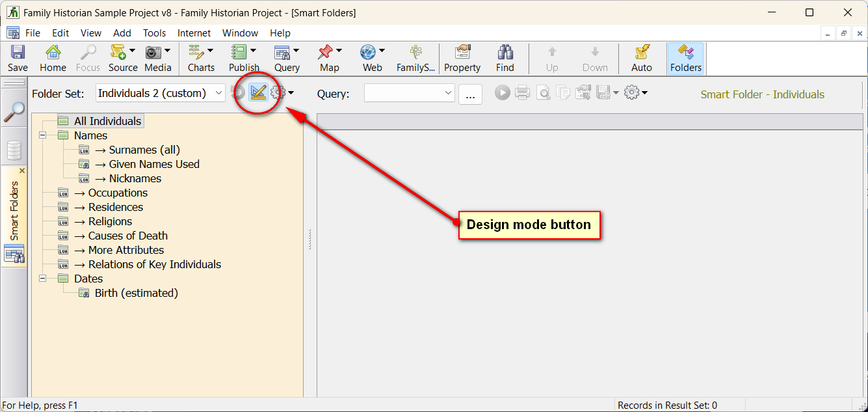Screen dimensions: 868x412
Task: Open the Map pin tool
Action: click(x=325, y=53)
